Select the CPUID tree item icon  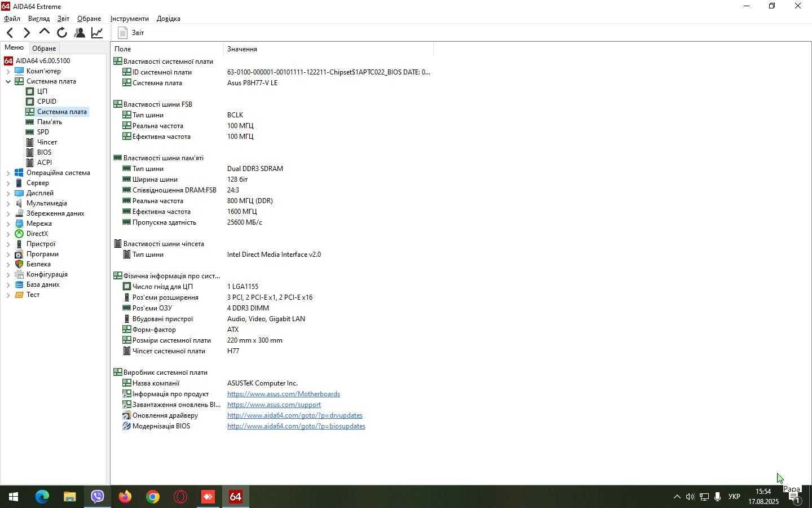(30, 102)
